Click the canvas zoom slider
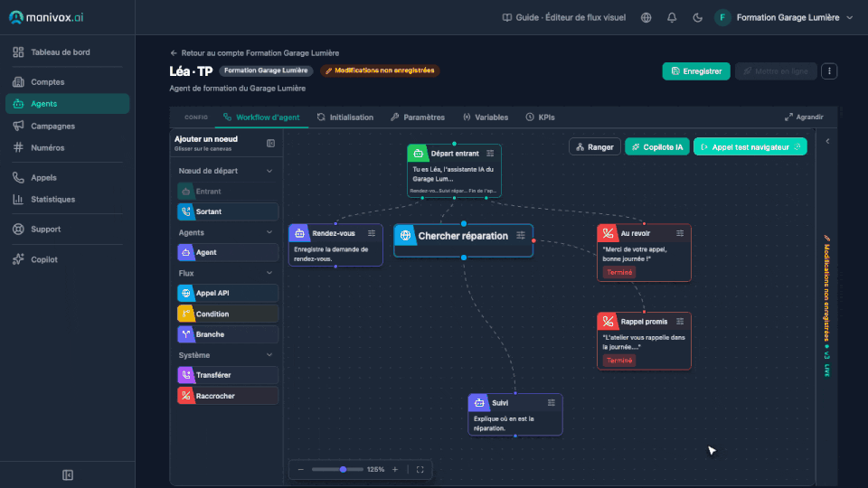Image resolution: width=868 pixels, height=488 pixels. pyautogui.click(x=337, y=469)
